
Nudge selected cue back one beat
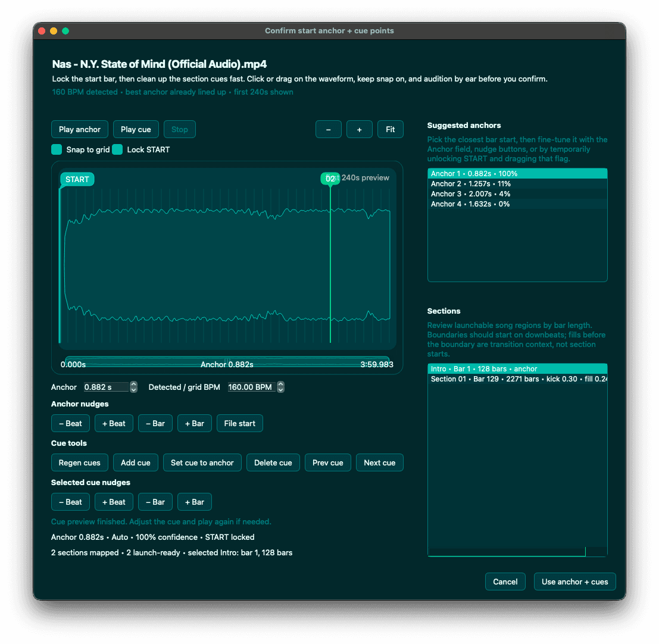click(x=70, y=502)
